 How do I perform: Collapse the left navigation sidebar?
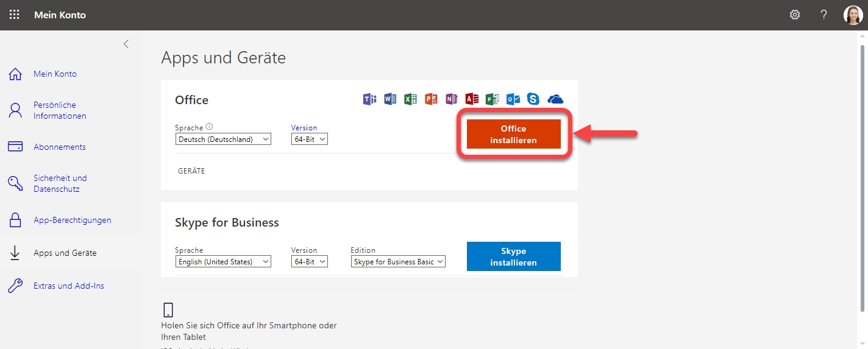click(x=126, y=44)
